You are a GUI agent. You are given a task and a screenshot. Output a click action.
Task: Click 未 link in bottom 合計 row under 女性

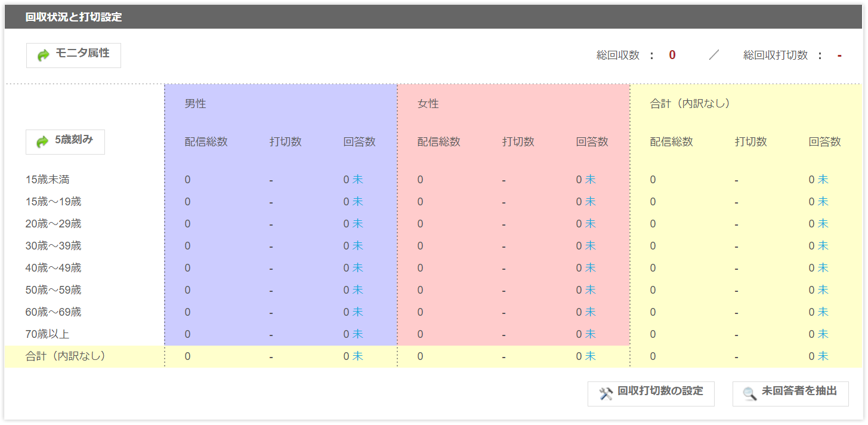(x=590, y=356)
